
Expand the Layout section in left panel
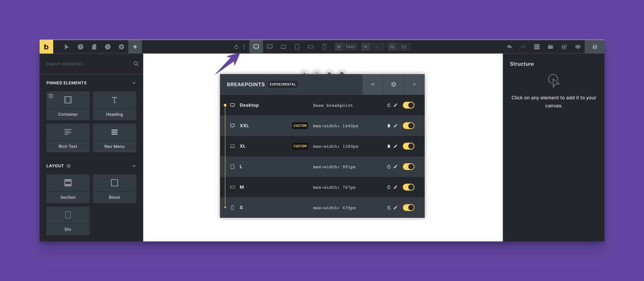pyautogui.click(x=134, y=166)
